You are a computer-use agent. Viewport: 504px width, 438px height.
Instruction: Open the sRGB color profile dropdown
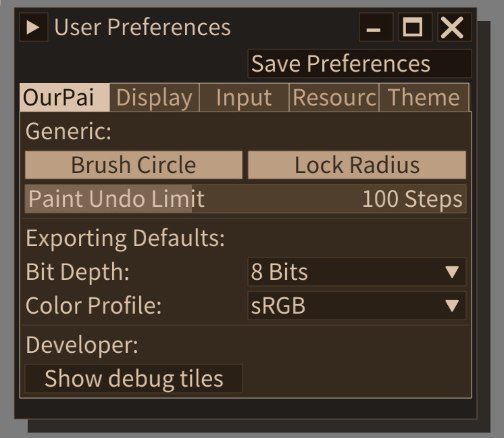357,306
